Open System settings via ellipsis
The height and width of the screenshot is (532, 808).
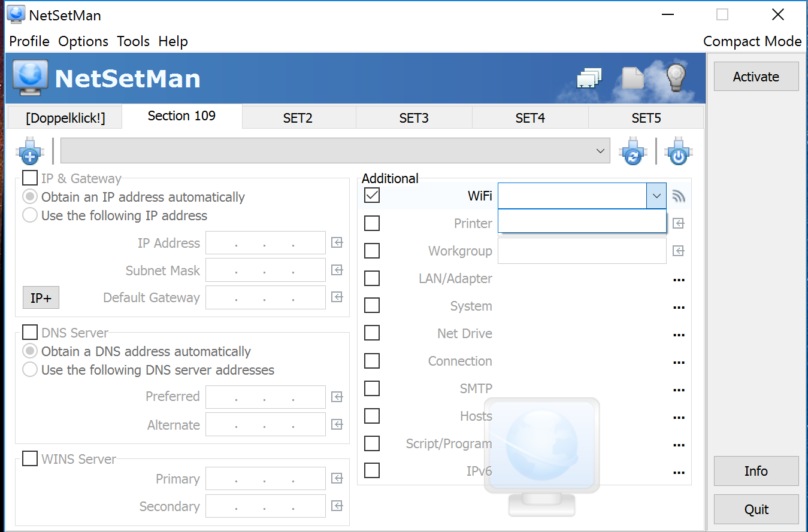click(x=679, y=307)
